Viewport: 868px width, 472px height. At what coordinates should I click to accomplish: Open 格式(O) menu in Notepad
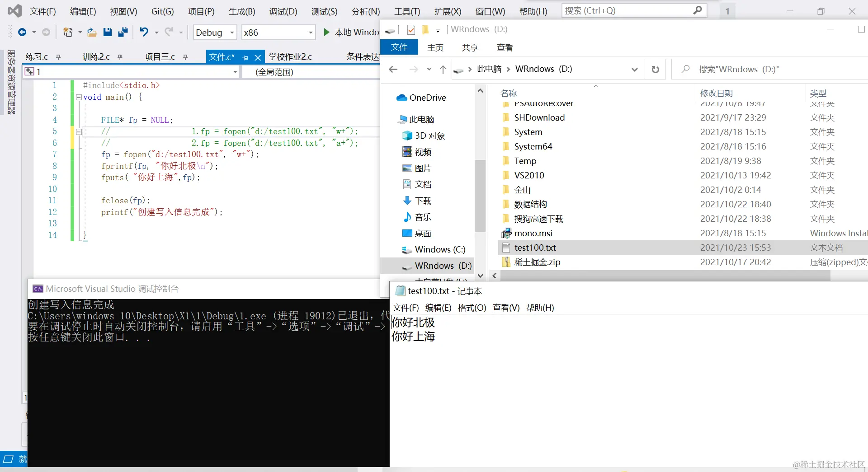[472, 308]
